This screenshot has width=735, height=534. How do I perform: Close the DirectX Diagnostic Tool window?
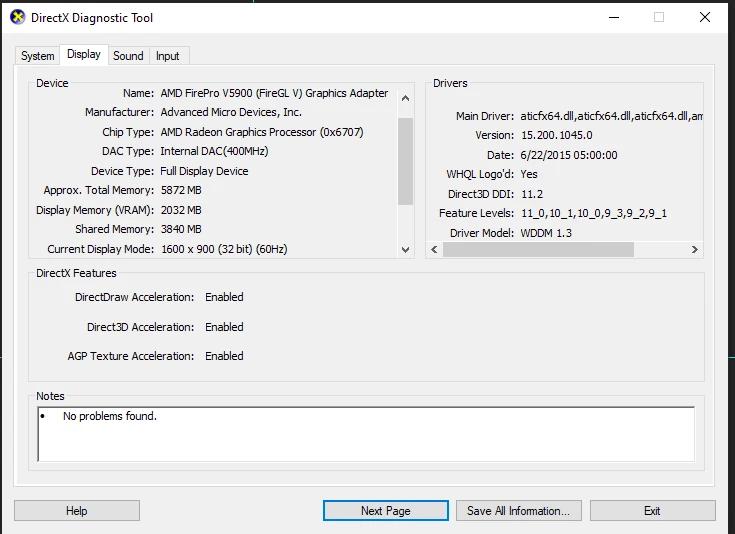point(705,17)
